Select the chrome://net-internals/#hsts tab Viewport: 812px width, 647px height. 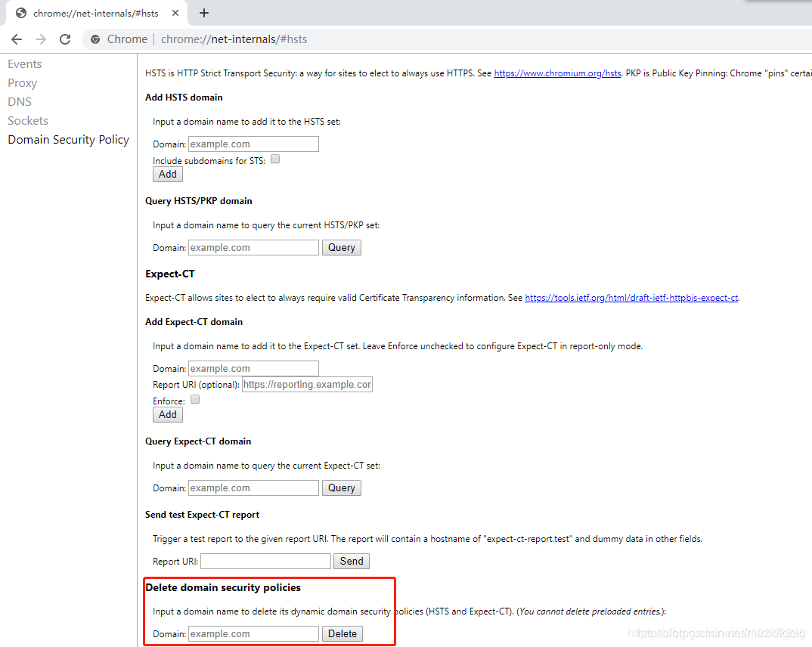click(96, 13)
